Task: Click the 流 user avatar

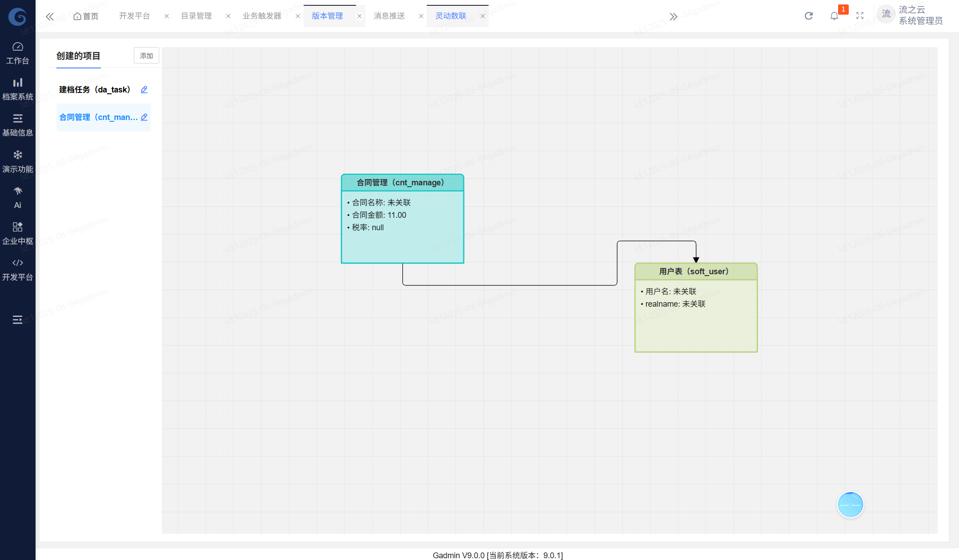Action: 886,14
